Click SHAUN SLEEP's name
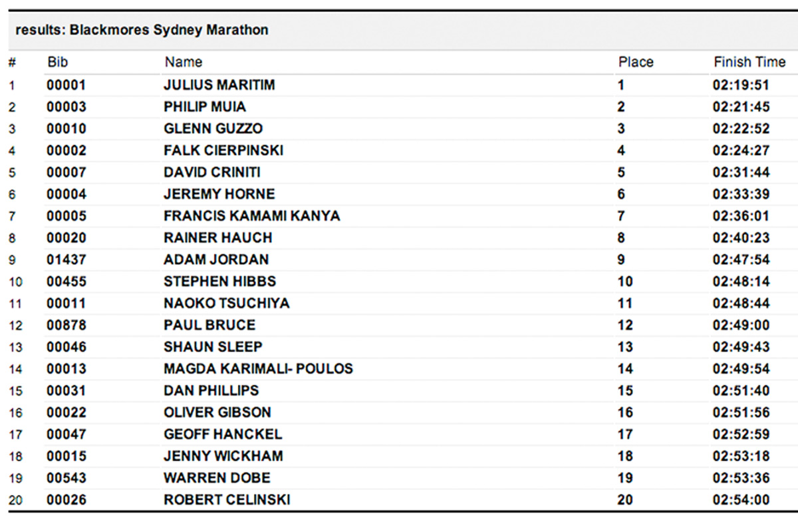Image resolution: width=798 pixels, height=532 pixels. [213, 347]
